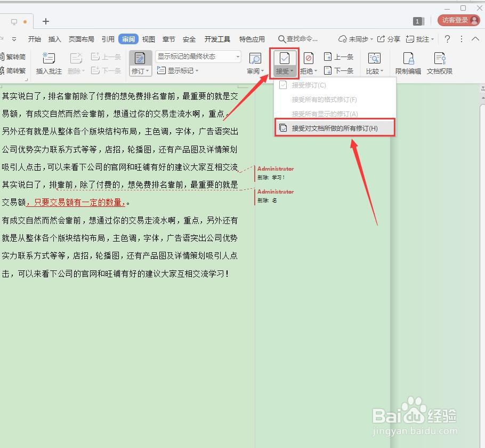Viewport: 485px width, 448px height.
Task: Click the 访客登录 login button
Action: coord(458,20)
